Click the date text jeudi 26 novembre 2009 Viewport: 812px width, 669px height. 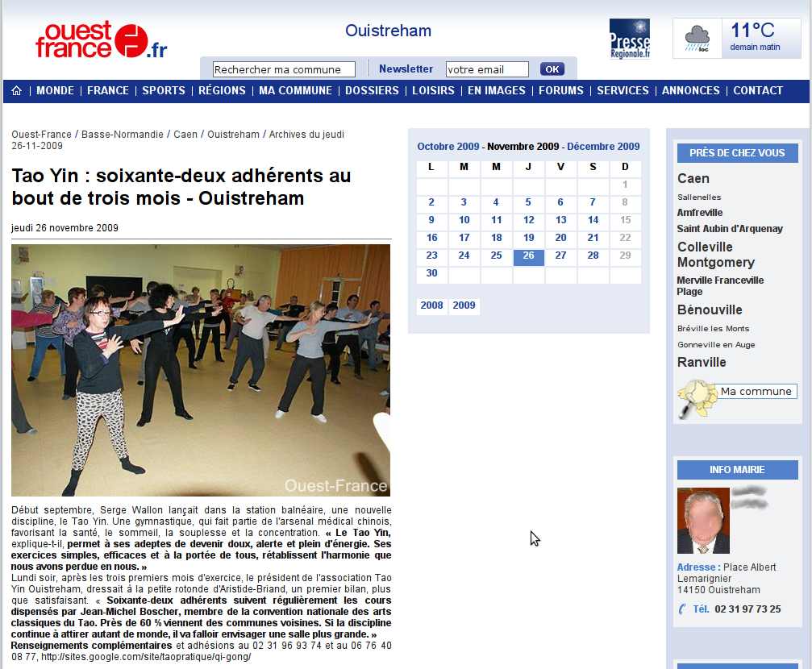tap(65, 228)
